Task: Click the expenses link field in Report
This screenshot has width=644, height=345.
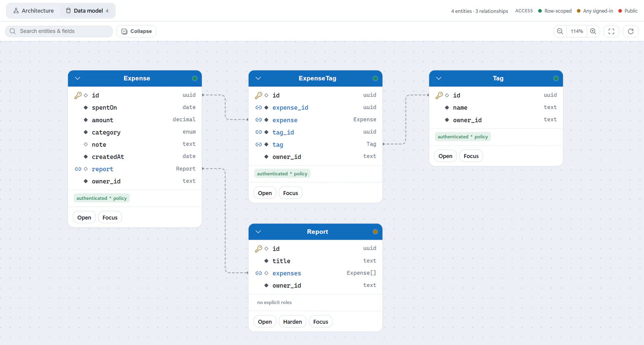Action: 316,273
